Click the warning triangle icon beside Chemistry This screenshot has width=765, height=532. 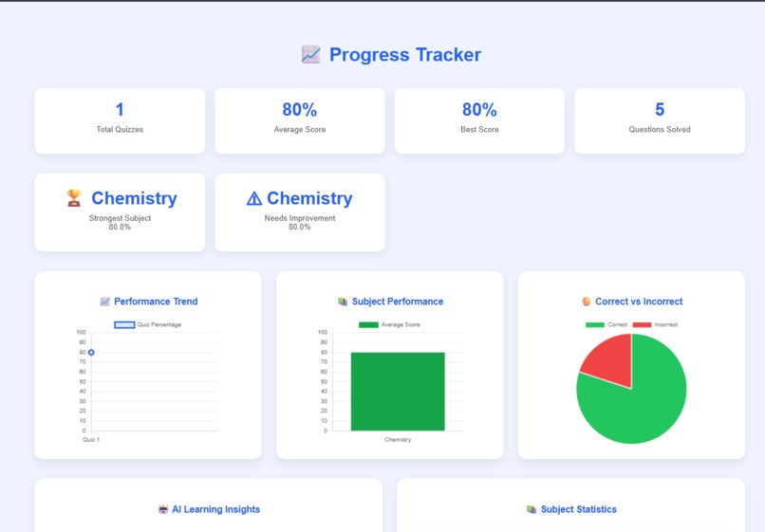click(254, 198)
